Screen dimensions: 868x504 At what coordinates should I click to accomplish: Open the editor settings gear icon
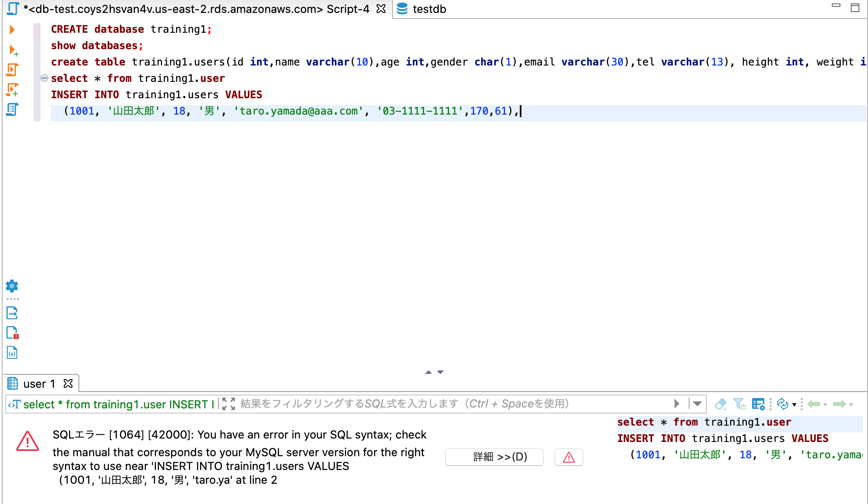(12, 286)
